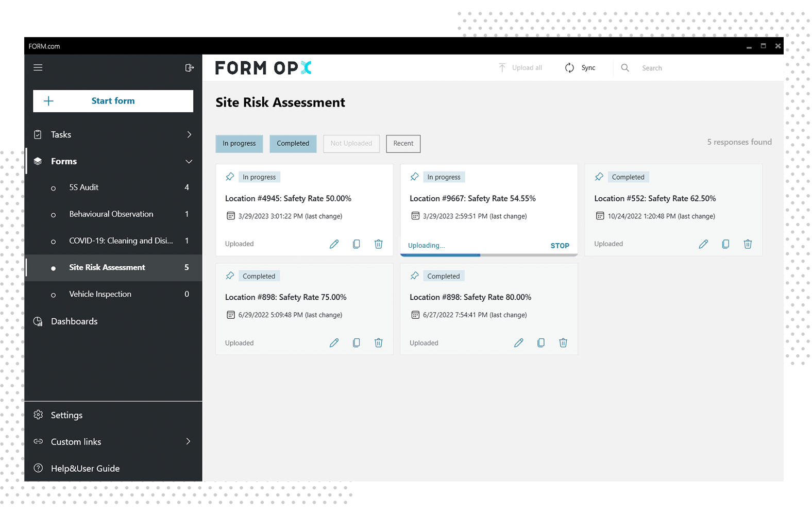
Task: Open Location #4945: Safety Rate 50.00% card title
Action: 288,198
